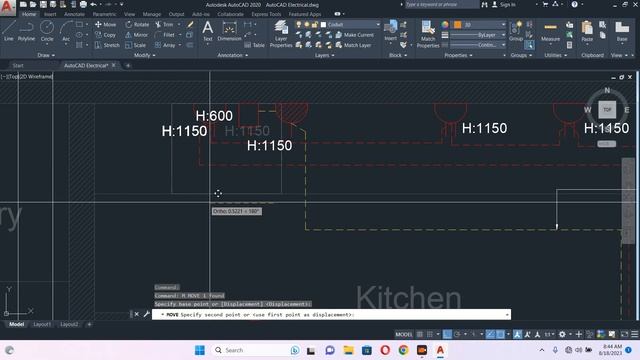Click the Base view icon
Screen dimensions: 640x360
[622, 31]
